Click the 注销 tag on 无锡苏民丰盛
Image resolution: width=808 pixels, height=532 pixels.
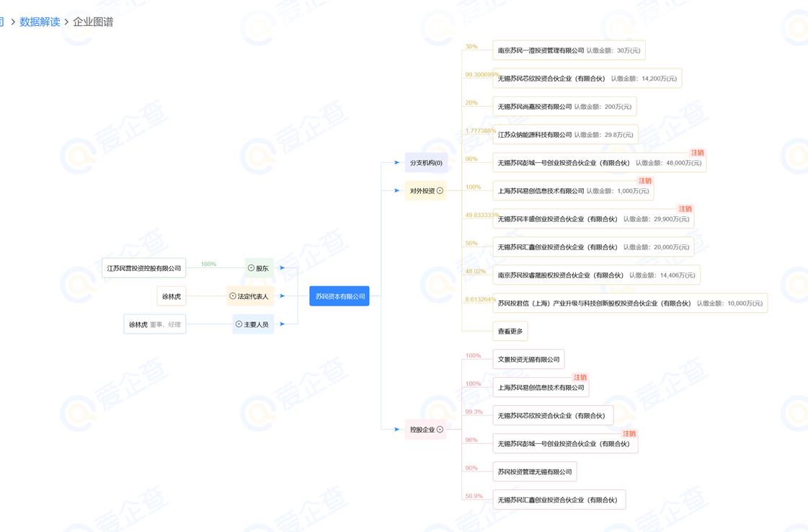tap(685, 209)
